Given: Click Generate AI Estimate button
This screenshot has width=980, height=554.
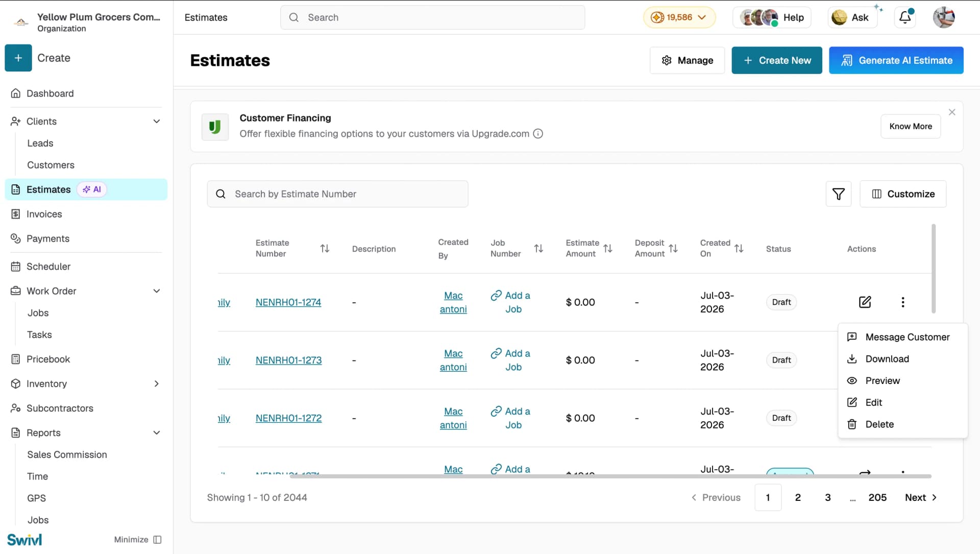Looking at the screenshot, I should pyautogui.click(x=896, y=60).
